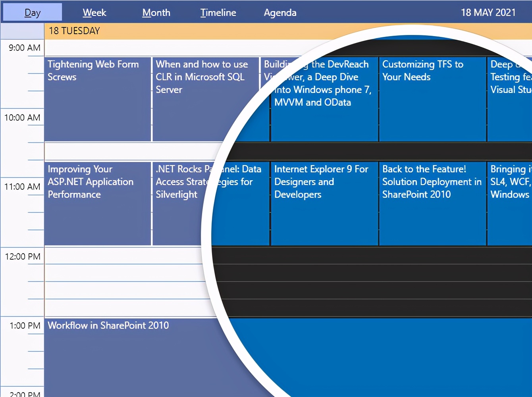Open the Timeline view
Viewport: 532px width, 397px height.
218,12
